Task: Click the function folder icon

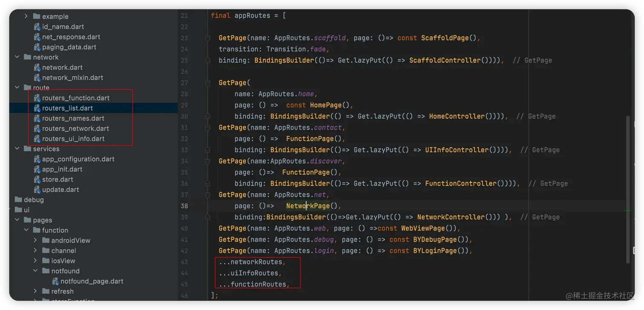Action: [37, 230]
